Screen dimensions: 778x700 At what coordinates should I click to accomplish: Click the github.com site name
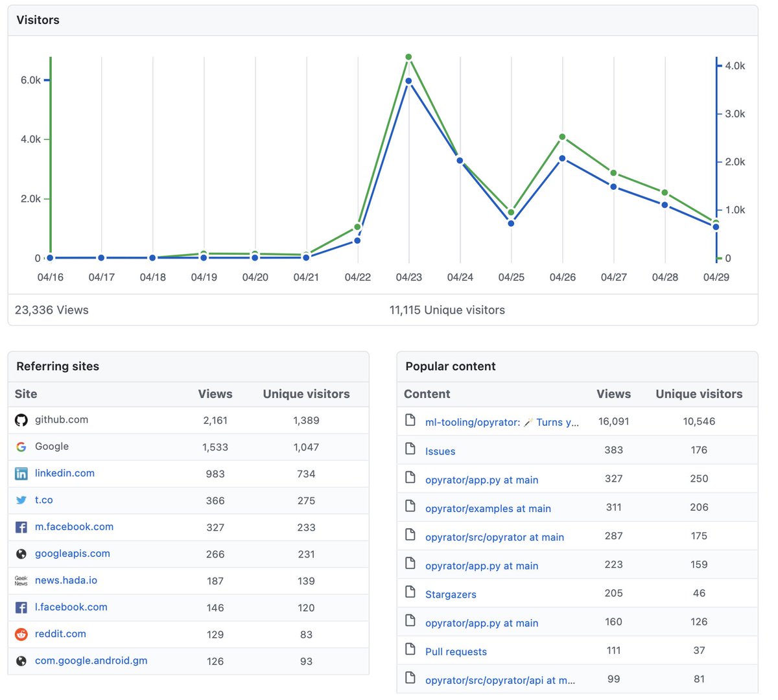coord(62,419)
